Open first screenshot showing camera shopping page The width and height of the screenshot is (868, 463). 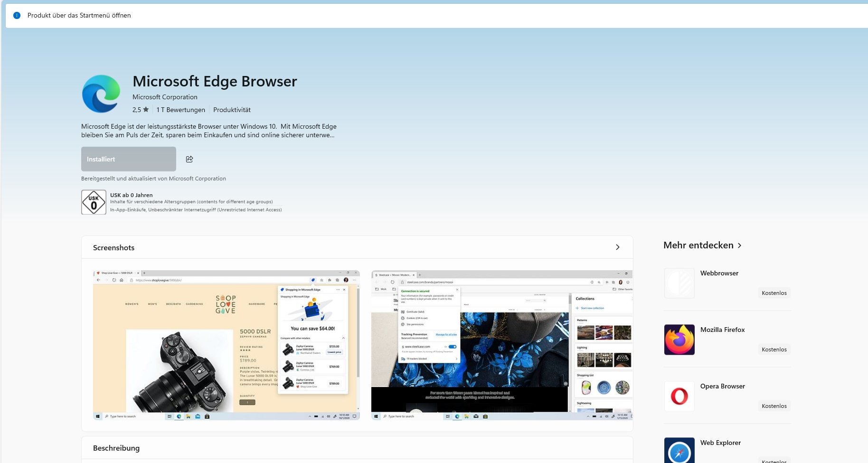click(226, 345)
